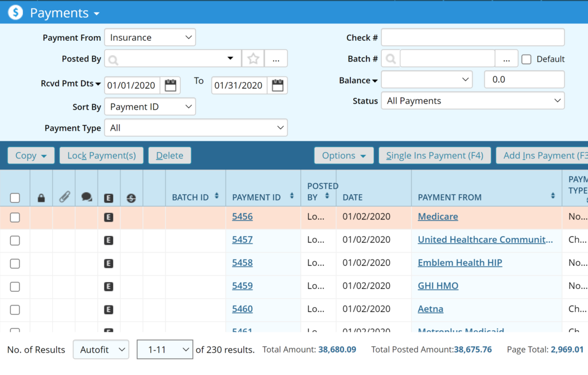Click the Batch # search magnifier icon
Image resolution: width=588 pixels, height=375 pixels.
390,59
